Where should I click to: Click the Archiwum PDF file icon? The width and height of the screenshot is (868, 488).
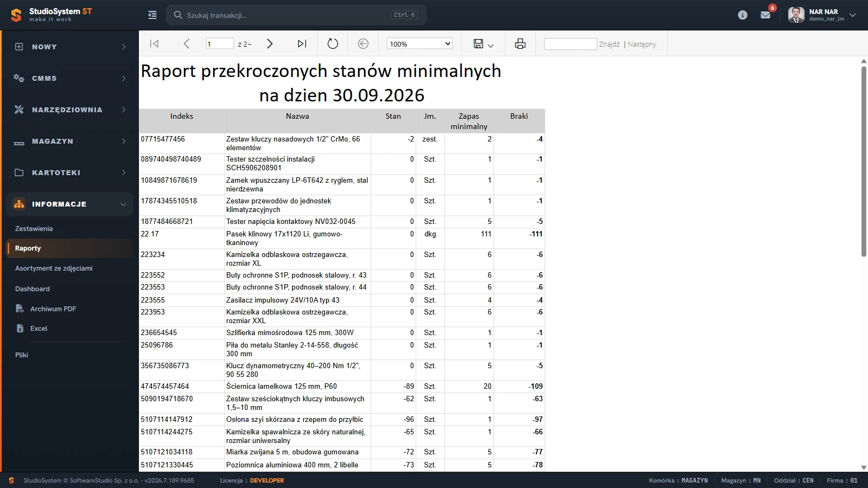pyautogui.click(x=20, y=309)
